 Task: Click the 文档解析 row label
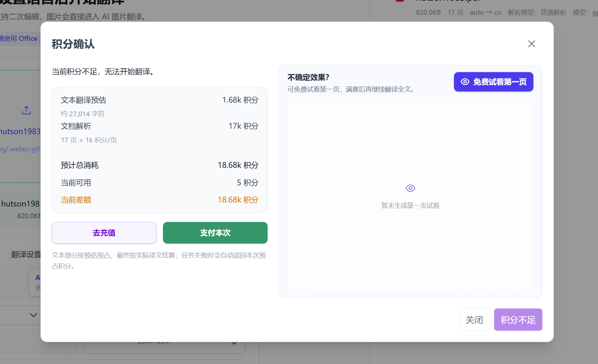click(76, 126)
